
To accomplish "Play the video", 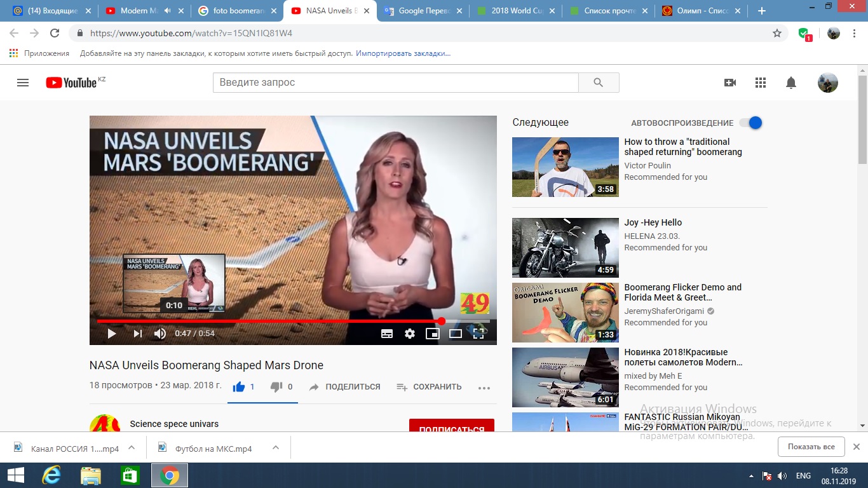I will click(112, 334).
